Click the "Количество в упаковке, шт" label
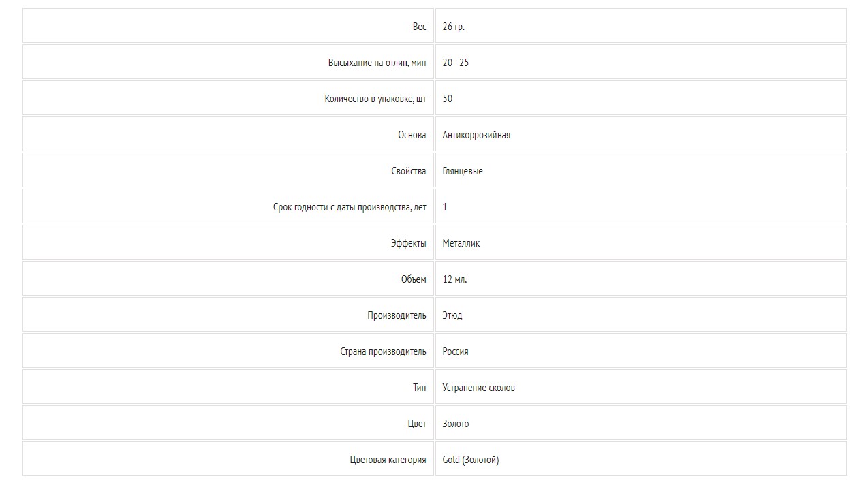Image resolution: width=868 pixels, height=487 pixels. pos(375,99)
